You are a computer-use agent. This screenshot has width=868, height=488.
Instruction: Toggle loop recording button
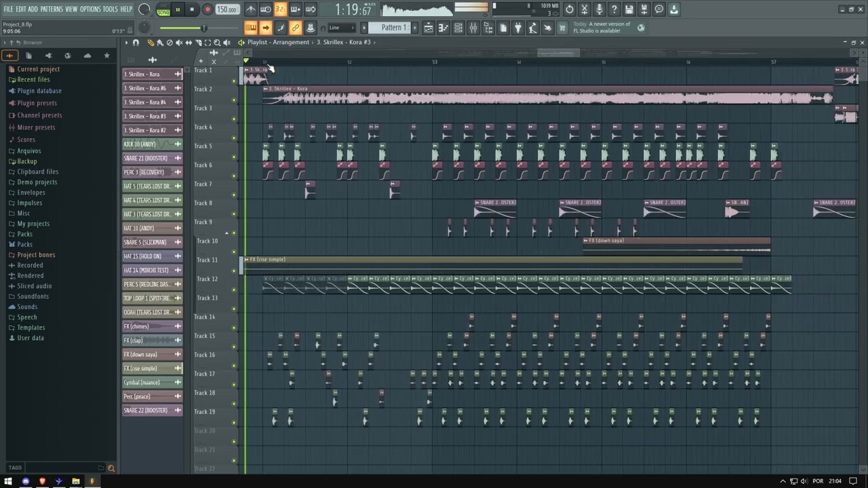pos(311,9)
